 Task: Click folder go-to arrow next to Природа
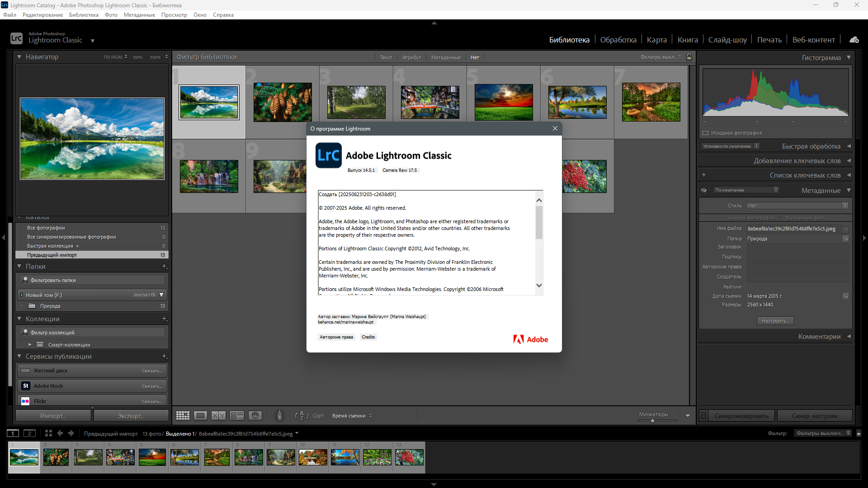click(x=845, y=239)
